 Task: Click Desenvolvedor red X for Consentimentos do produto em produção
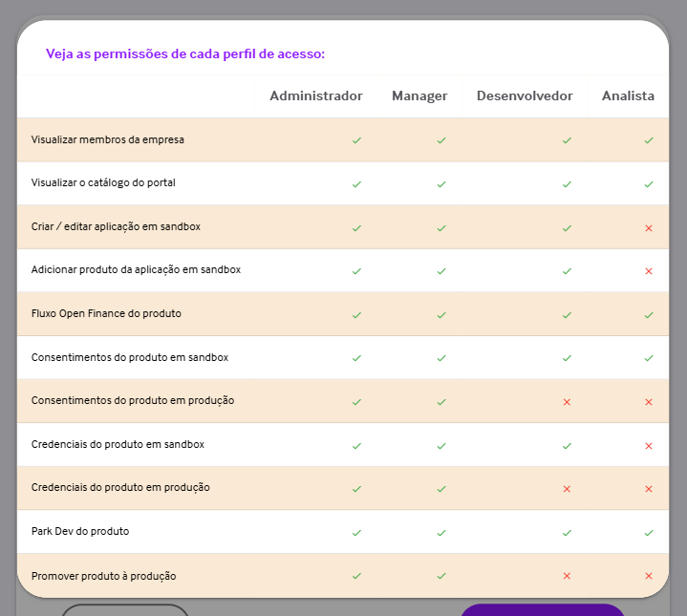(x=567, y=402)
